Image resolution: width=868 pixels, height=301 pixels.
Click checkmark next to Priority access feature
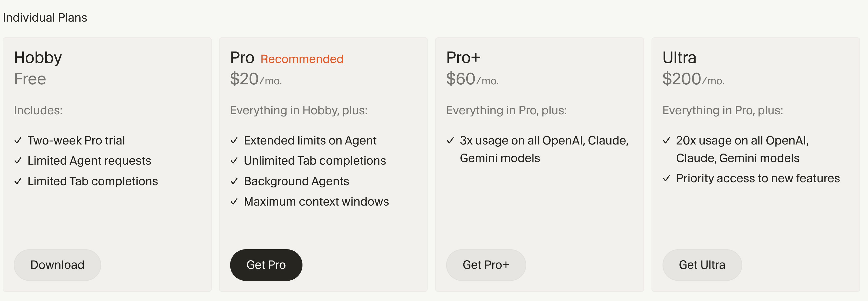click(x=666, y=178)
